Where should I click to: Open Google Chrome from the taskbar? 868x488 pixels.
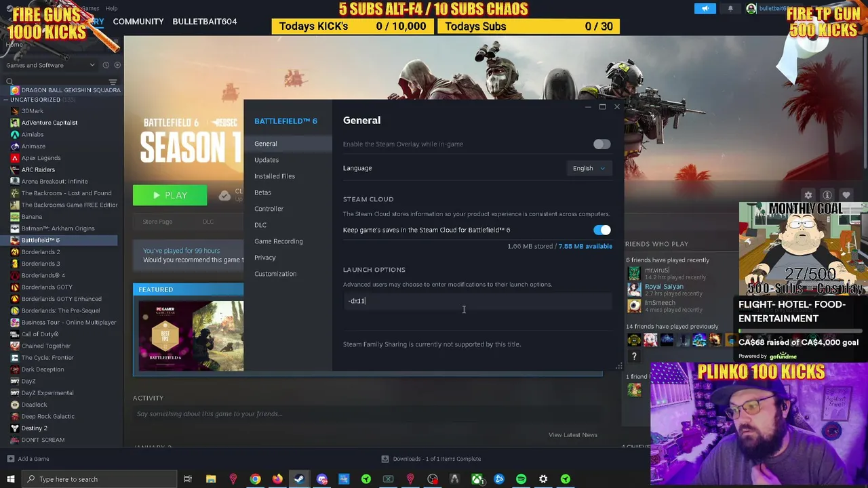tap(255, 479)
